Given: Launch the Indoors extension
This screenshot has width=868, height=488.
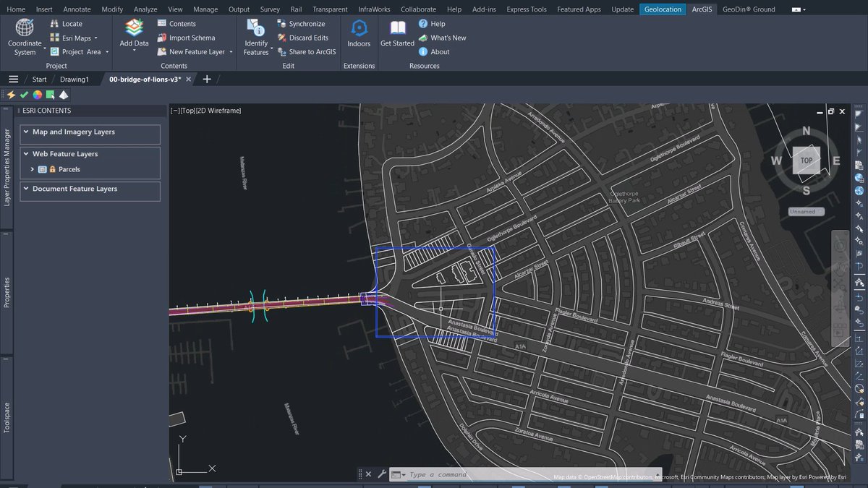Looking at the screenshot, I should [x=359, y=33].
